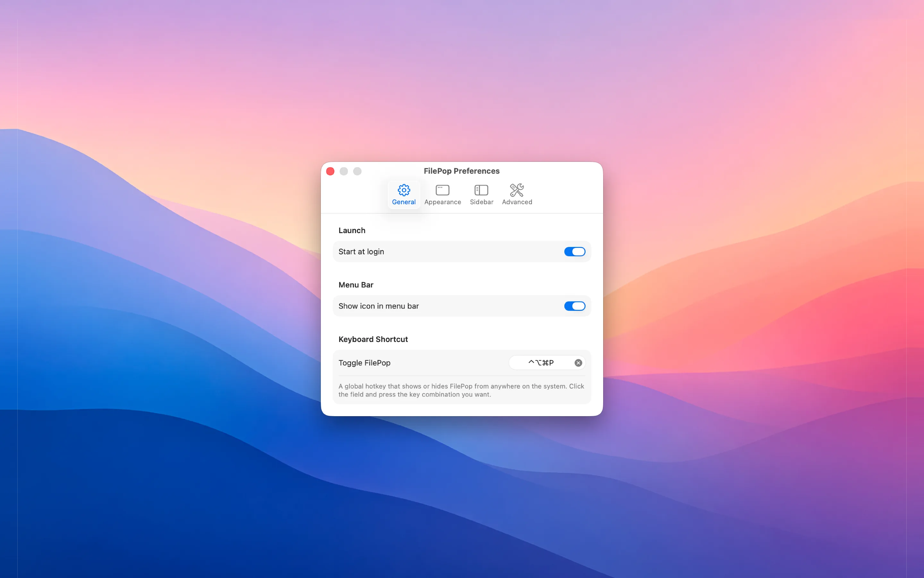924x578 pixels.
Task: Open the Sidebar preferences tab
Action: [x=482, y=195]
